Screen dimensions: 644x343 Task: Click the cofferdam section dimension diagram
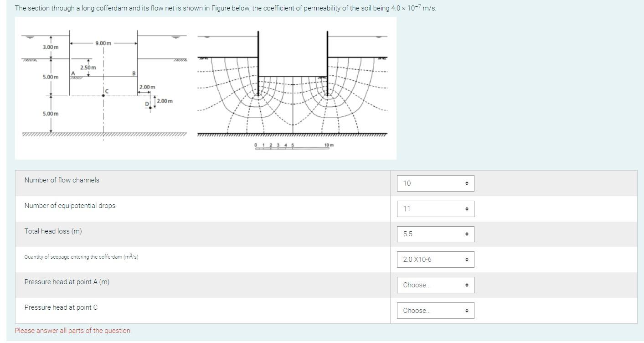point(104,84)
